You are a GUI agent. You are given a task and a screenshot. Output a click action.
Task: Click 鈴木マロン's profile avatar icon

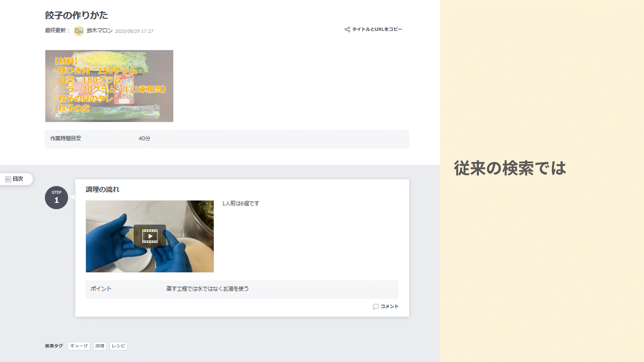pyautogui.click(x=78, y=31)
